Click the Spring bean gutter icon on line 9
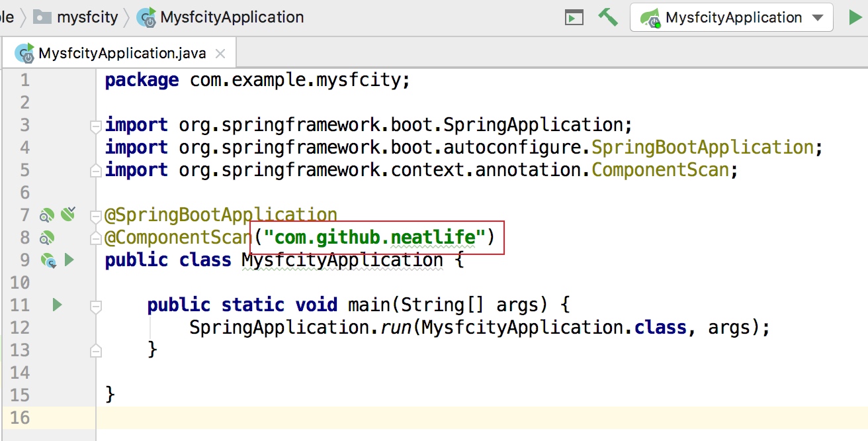The image size is (868, 441). coord(48,260)
